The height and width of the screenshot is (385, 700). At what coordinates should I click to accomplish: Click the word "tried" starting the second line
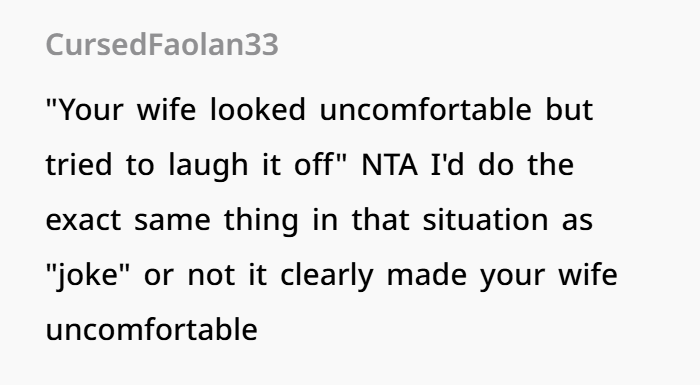point(79,164)
